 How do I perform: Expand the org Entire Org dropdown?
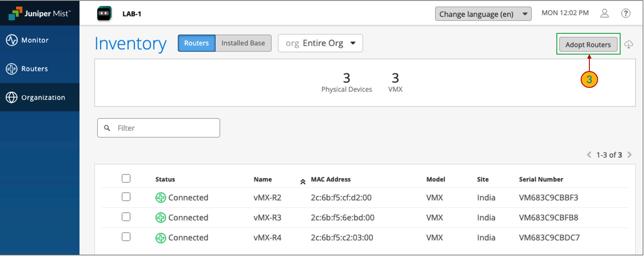[x=320, y=43]
